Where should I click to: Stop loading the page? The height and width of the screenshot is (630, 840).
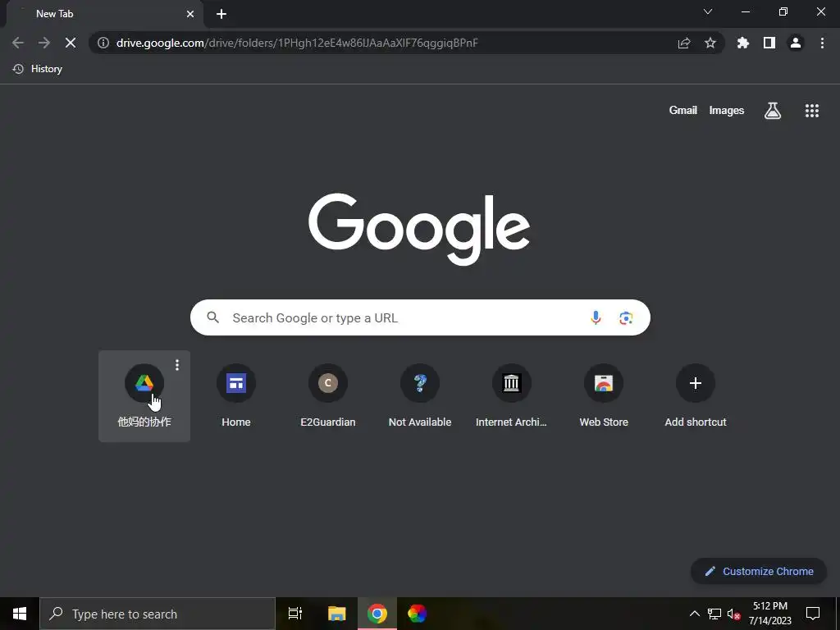point(71,43)
